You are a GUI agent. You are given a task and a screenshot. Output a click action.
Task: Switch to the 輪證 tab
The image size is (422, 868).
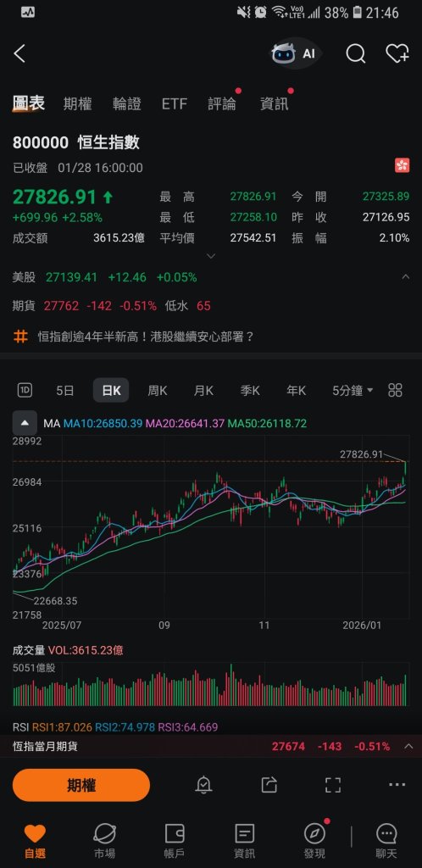pyautogui.click(x=127, y=103)
